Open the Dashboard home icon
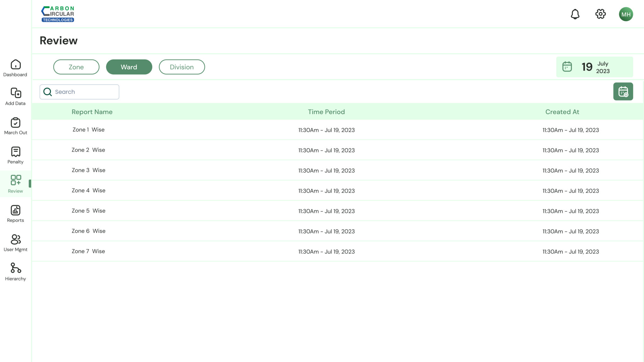This screenshot has height=362, width=644. coord(15,65)
